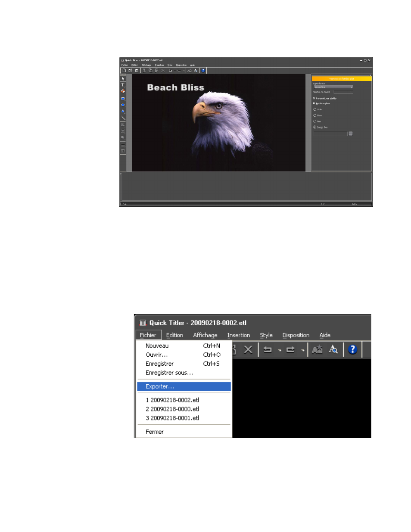Click the Beach Bliss title text on the canvas
This screenshot has height=532, width=411.
tap(176, 87)
